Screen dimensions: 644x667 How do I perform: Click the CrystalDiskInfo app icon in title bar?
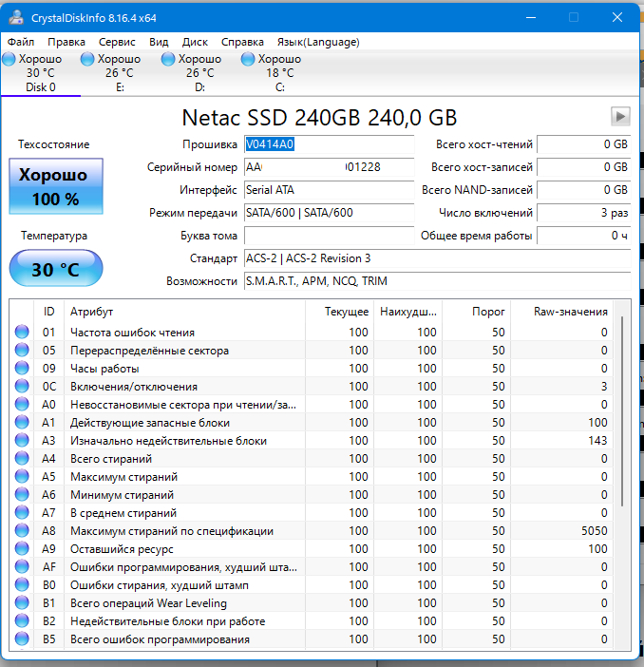coord(16,17)
